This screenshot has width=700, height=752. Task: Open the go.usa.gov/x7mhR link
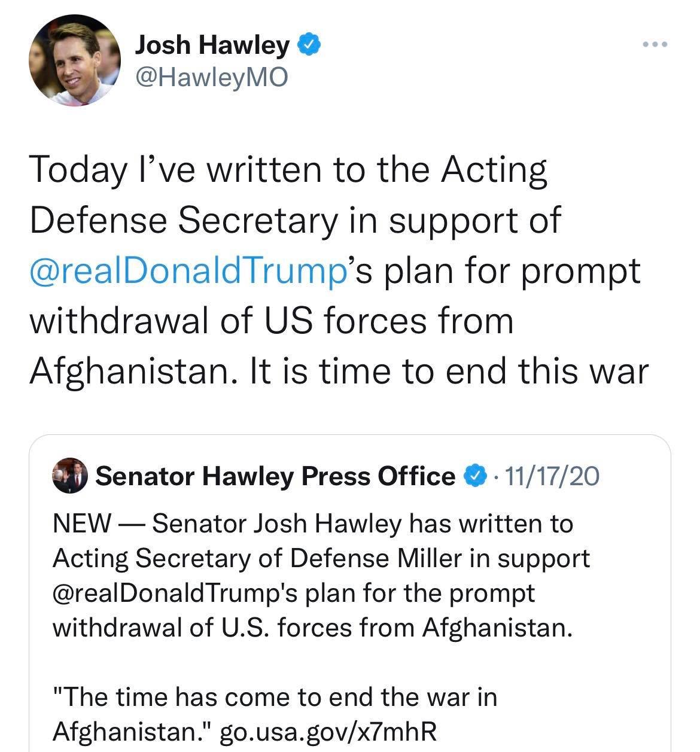pos(328,731)
